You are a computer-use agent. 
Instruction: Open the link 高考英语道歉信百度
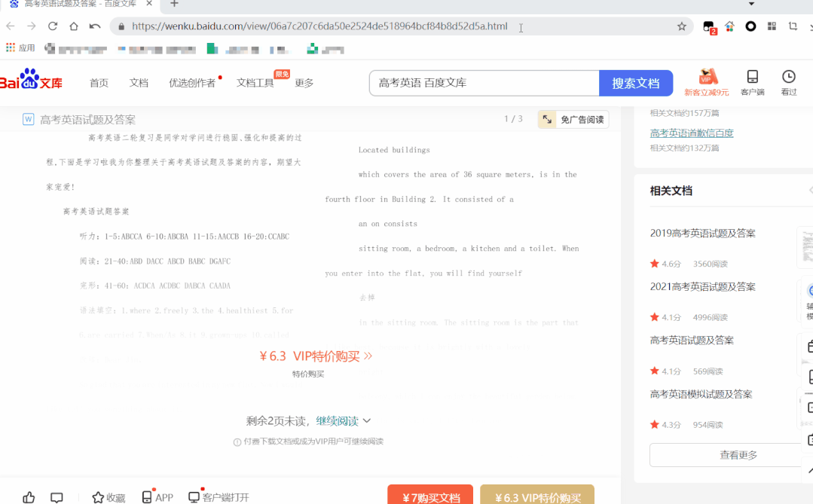692,133
